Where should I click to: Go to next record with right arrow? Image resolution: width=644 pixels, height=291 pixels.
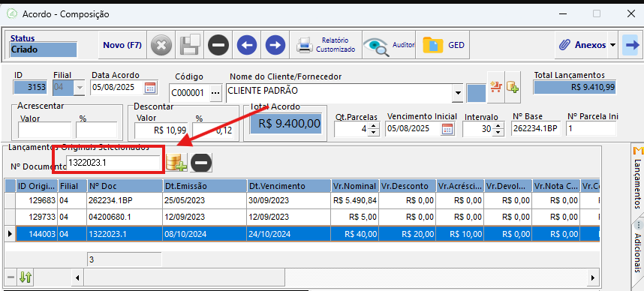click(x=275, y=44)
